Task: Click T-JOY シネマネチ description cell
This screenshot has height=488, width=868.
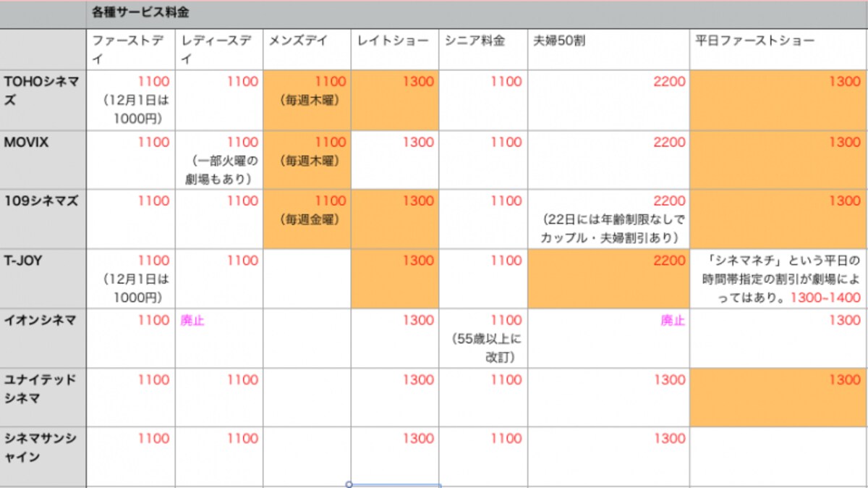Action: 779,279
